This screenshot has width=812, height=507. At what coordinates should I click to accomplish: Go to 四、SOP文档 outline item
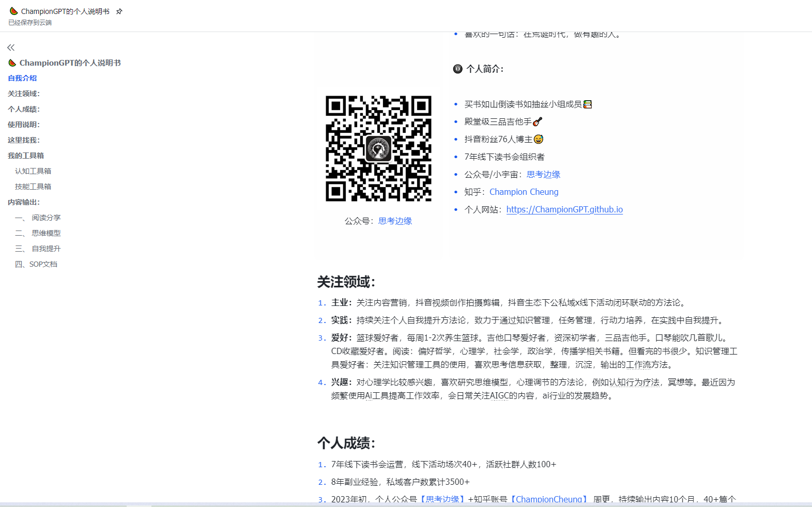(x=36, y=264)
